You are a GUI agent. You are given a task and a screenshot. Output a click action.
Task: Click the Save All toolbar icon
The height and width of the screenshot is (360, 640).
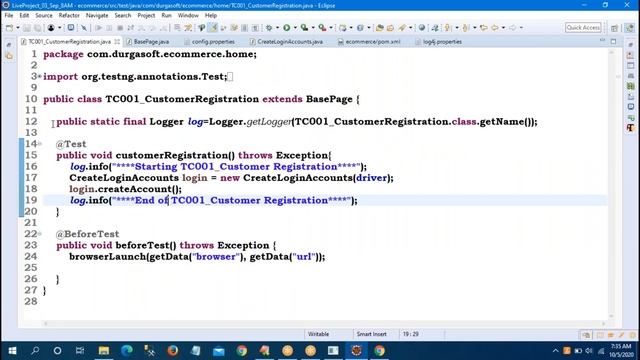coord(37,28)
